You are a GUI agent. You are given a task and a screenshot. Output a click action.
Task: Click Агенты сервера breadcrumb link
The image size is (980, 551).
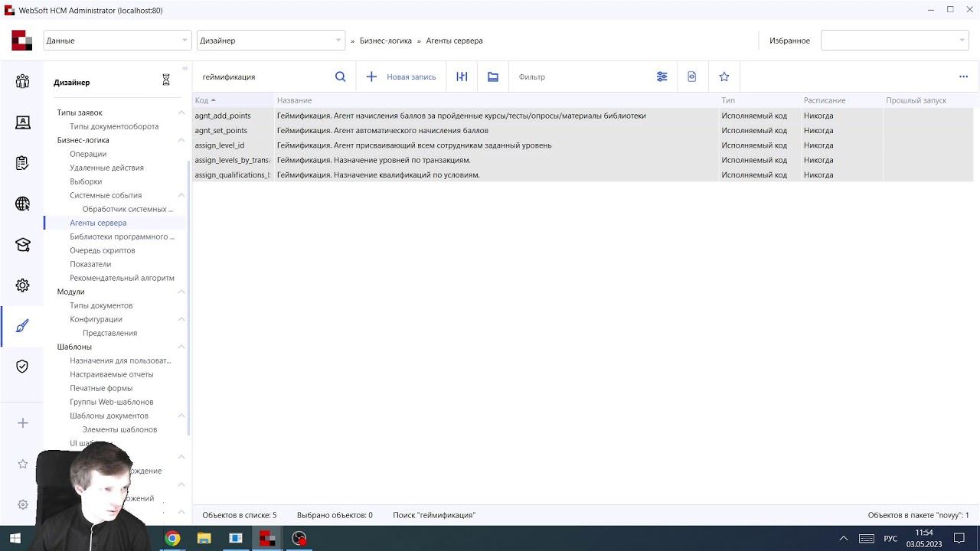(x=454, y=41)
